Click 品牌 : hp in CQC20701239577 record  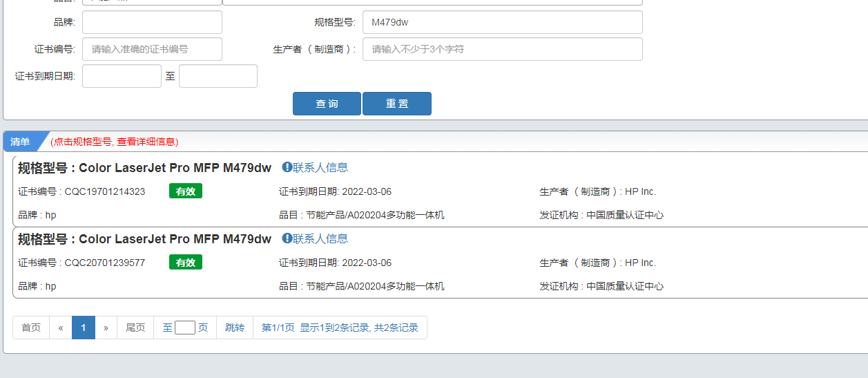pos(37,286)
